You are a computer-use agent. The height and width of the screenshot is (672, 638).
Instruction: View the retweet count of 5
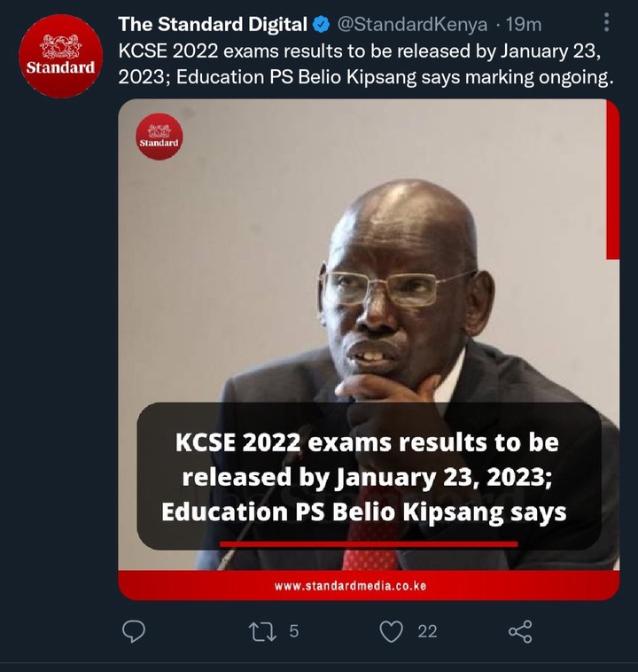(x=293, y=631)
